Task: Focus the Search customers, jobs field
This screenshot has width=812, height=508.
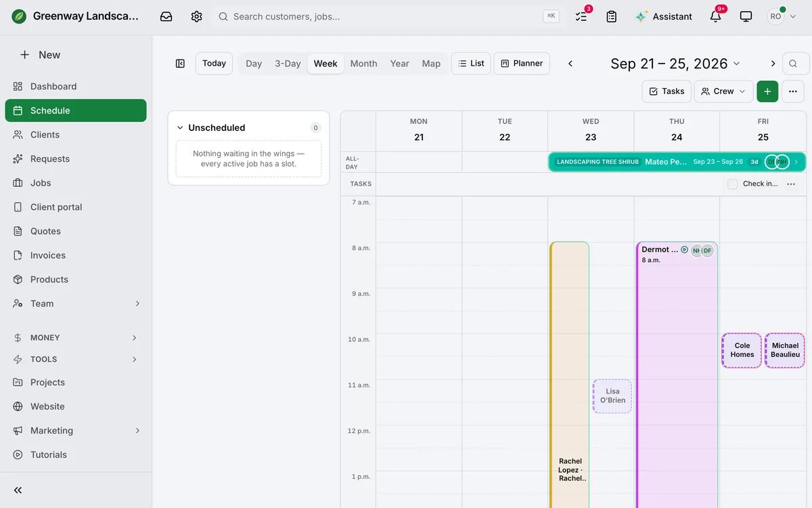Action: point(388,16)
